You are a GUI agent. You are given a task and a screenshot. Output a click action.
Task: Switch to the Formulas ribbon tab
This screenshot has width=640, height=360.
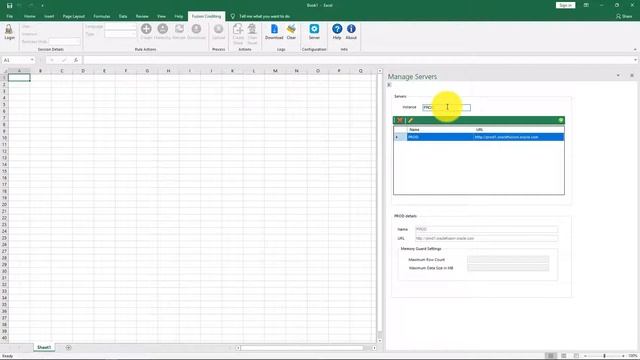coord(102,16)
